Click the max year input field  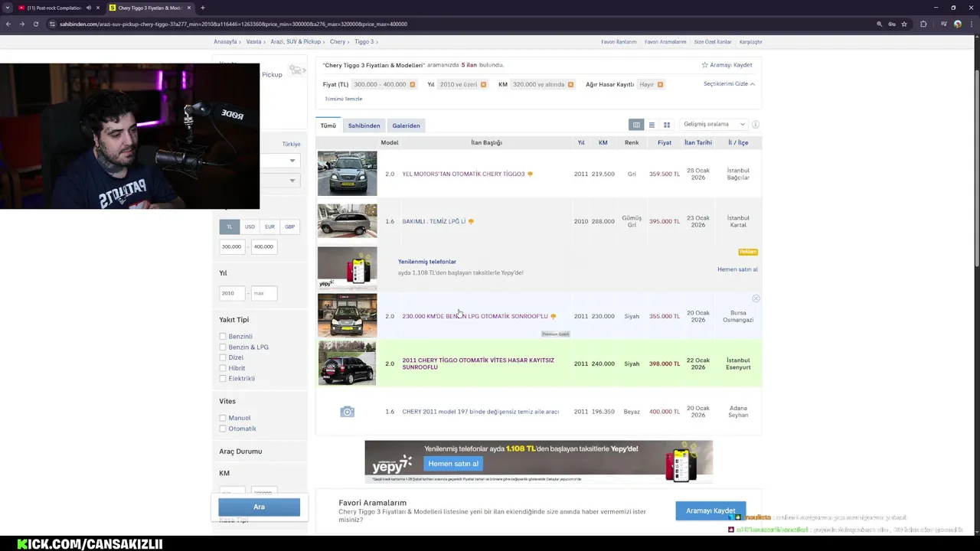coord(263,293)
